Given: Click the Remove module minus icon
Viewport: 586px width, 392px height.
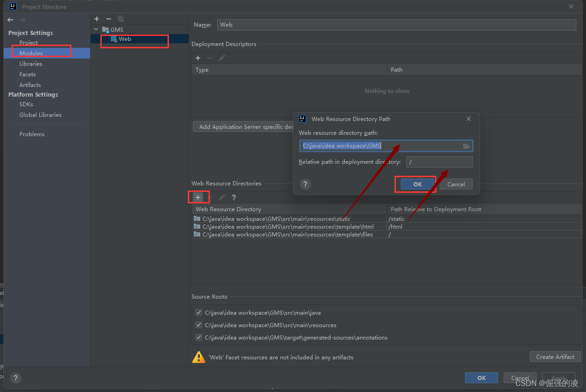Looking at the screenshot, I should click(109, 19).
